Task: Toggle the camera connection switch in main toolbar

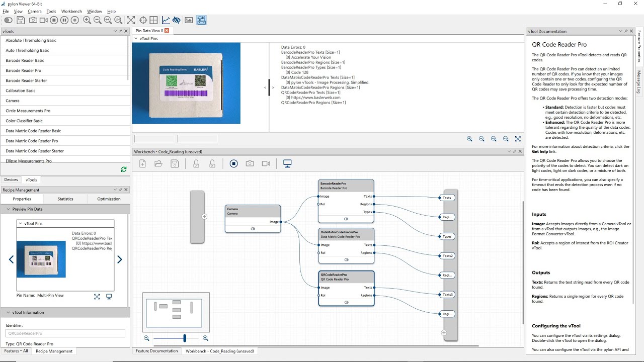Action: click(9, 20)
